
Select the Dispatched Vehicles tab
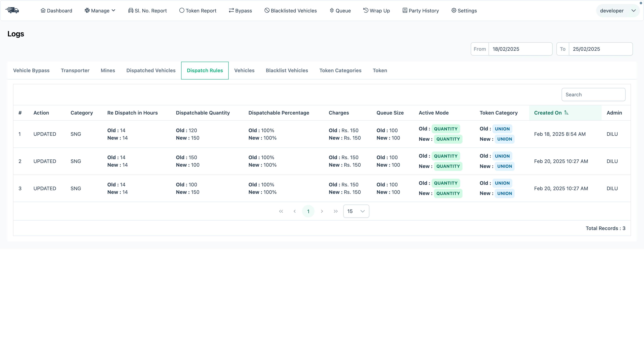151,70
